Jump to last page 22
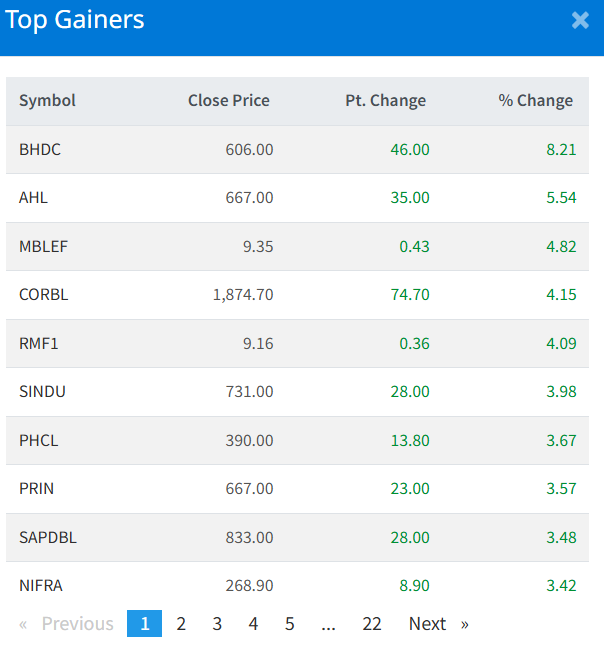The height and width of the screenshot is (649, 604). pyautogui.click(x=372, y=624)
